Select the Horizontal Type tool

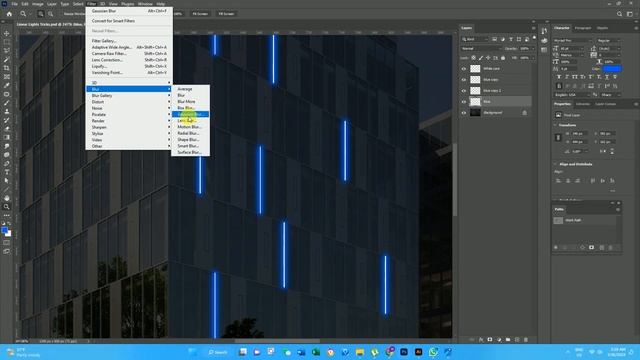[7, 172]
